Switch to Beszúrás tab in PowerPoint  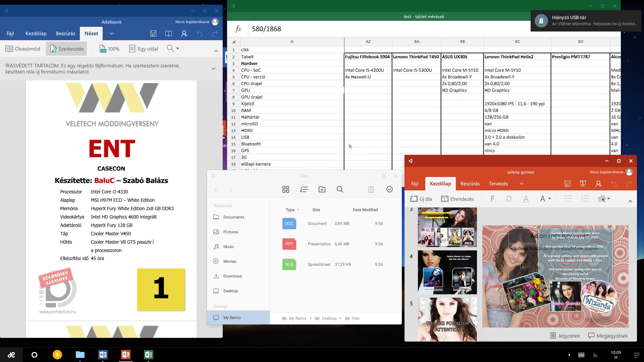point(470,184)
